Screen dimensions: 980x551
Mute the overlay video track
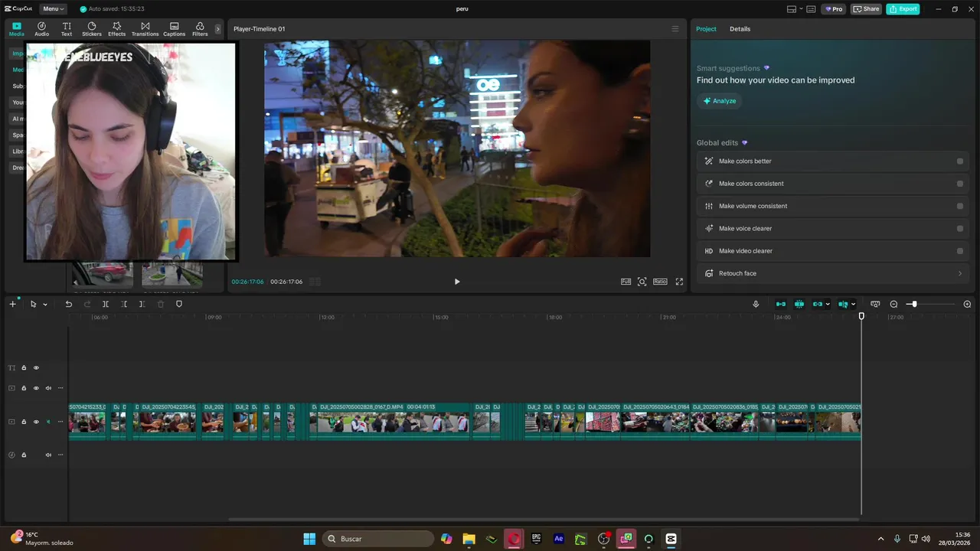coord(48,388)
